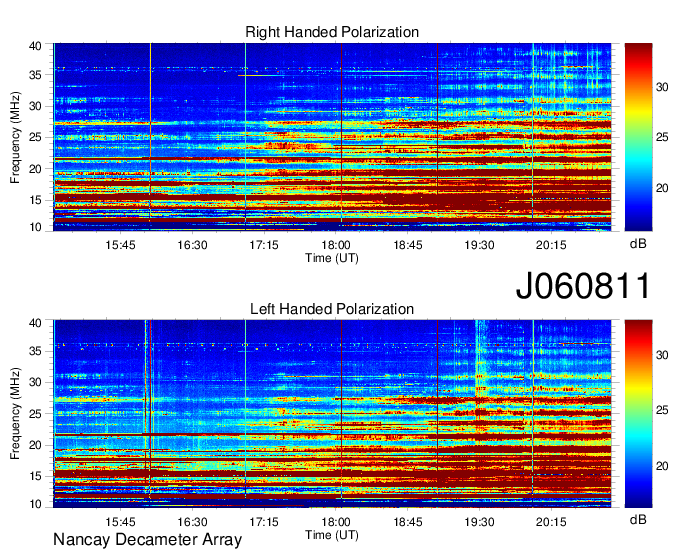
Task: Click the 30 MHz tick on Left Handed plot
Action: click(35, 382)
